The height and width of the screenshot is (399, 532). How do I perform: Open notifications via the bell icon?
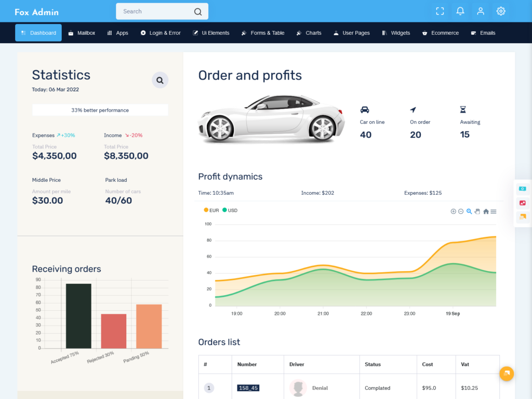click(x=460, y=11)
